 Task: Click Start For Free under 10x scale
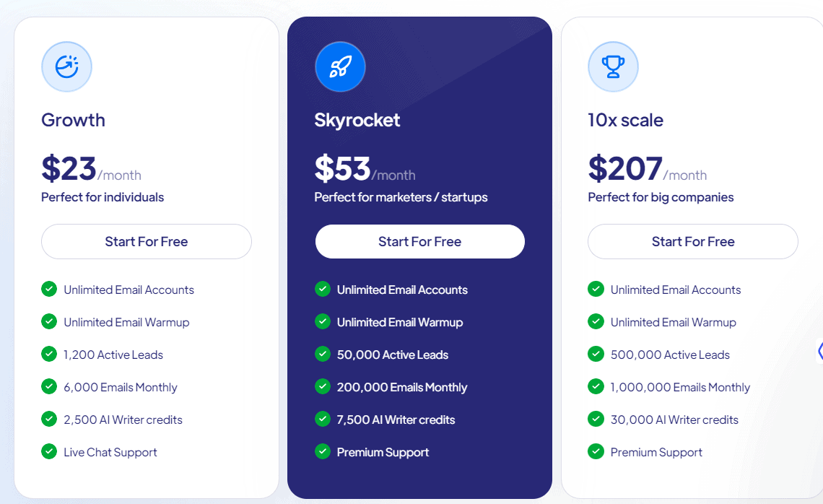tap(692, 241)
